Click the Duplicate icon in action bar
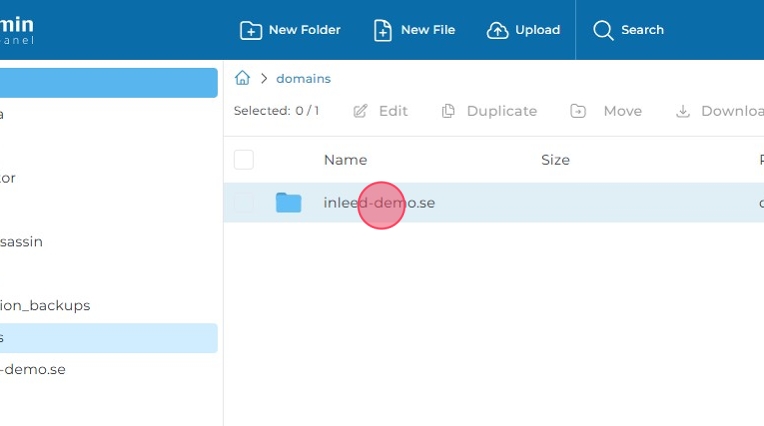 click(x=448, y=111)
